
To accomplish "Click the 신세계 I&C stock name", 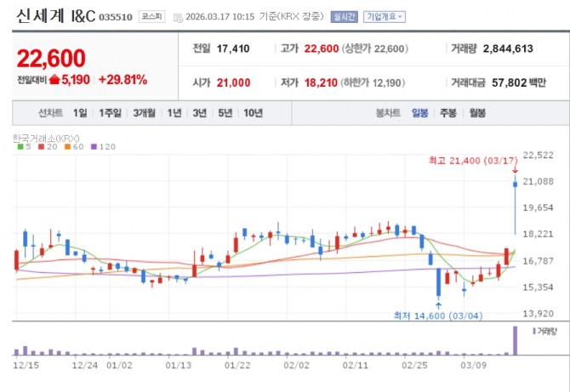I will 55,16.
